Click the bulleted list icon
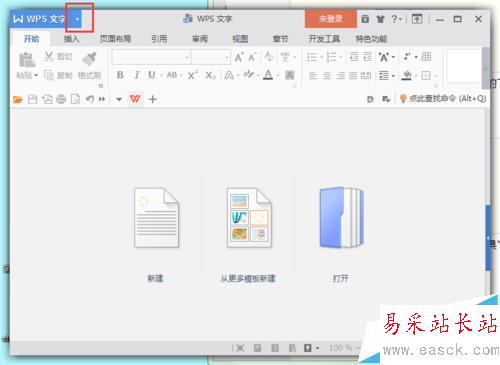The image size is (500, 365). pos(312,57)
